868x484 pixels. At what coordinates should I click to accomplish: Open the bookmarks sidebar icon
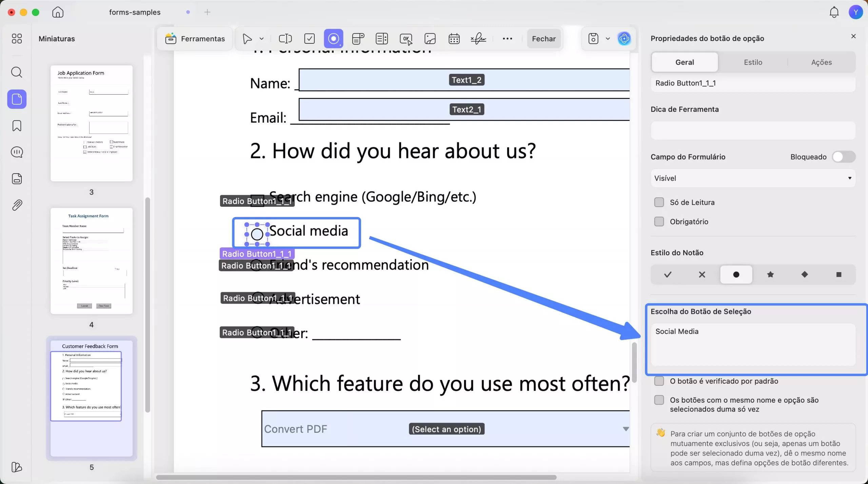17,126
